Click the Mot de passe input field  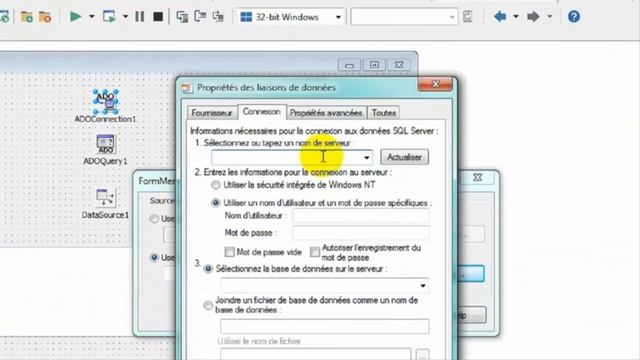click(x=360, y=233)
